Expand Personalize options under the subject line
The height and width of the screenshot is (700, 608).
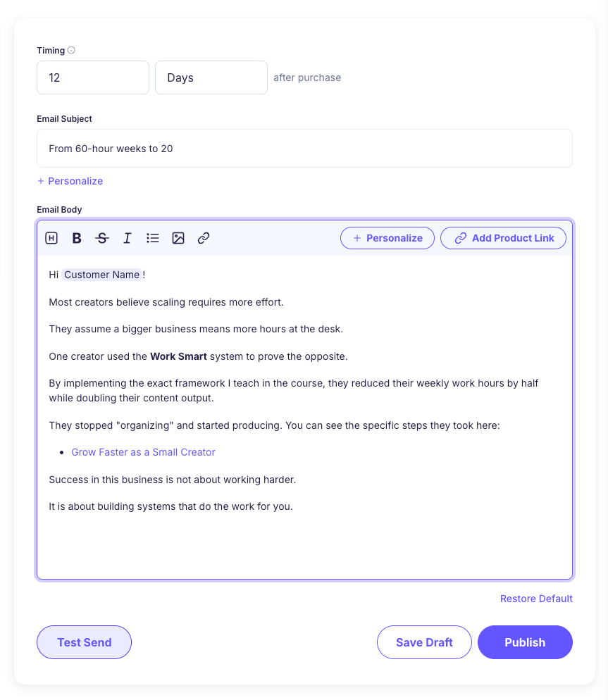click(70, 181)
